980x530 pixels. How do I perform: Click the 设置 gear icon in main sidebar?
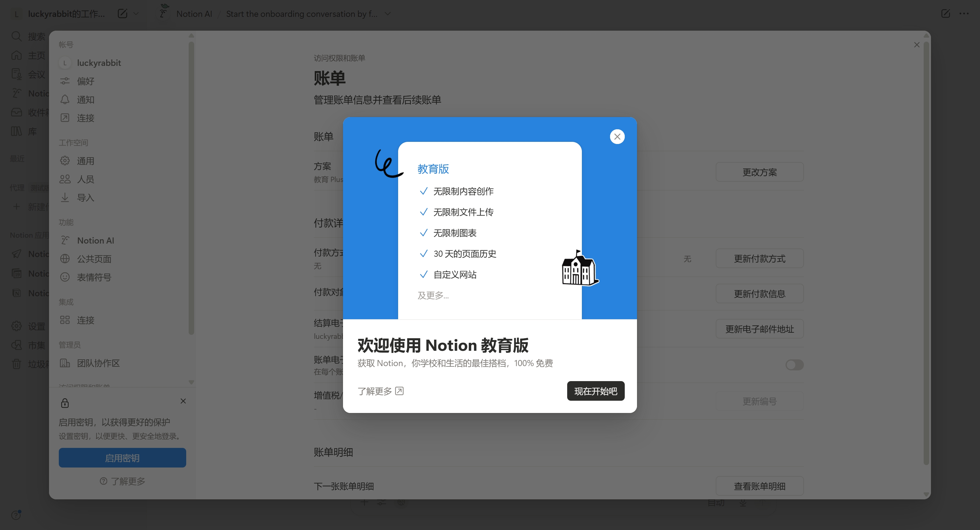point(16,326)
